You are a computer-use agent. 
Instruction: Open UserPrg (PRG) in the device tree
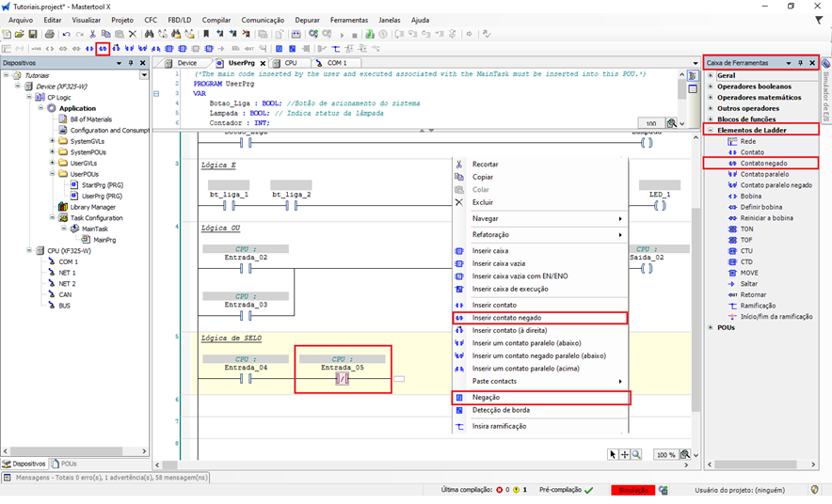coord(102,196)
